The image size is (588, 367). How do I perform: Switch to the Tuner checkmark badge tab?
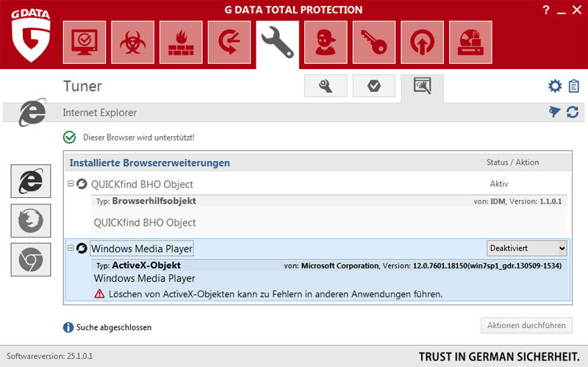[x=374, y=86]
